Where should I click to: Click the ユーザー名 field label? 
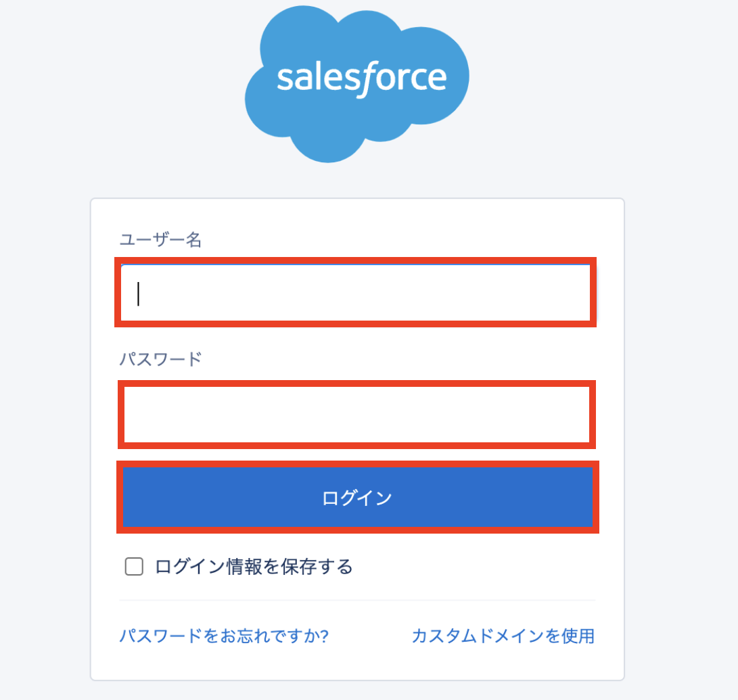coord(161,239)
